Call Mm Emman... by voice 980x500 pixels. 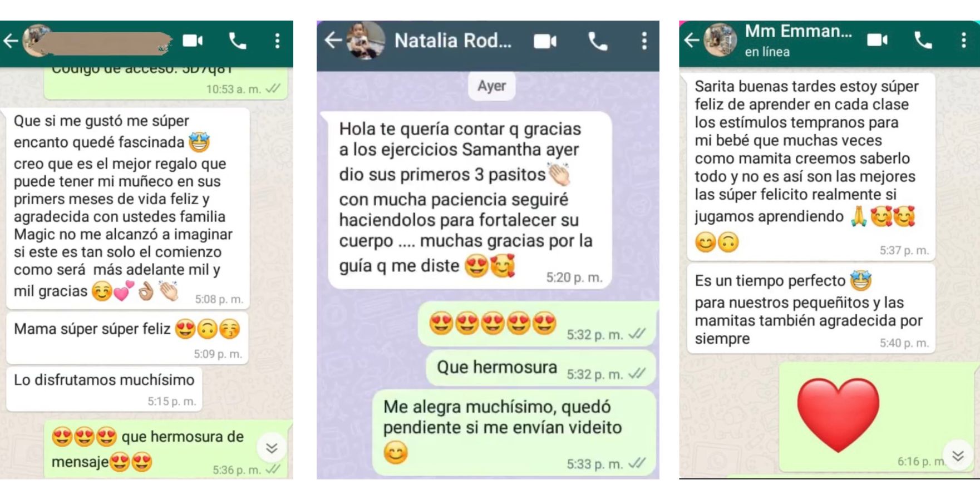coord(923,40)
